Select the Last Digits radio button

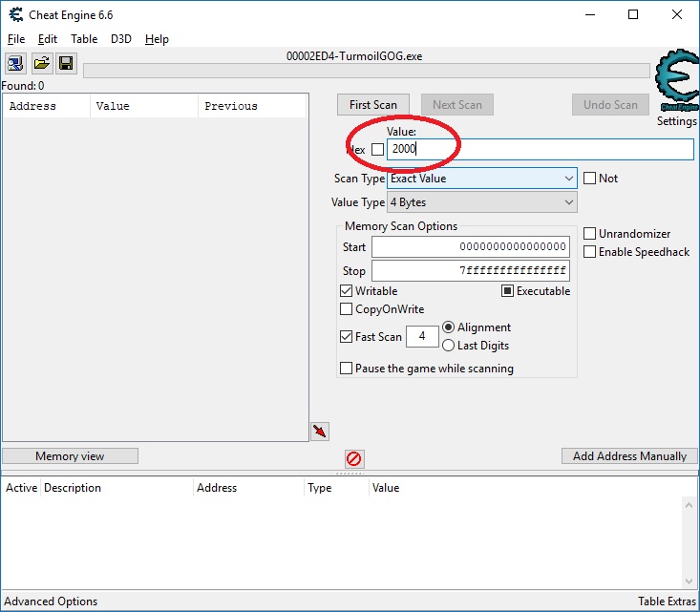click(x=448, y=346)
